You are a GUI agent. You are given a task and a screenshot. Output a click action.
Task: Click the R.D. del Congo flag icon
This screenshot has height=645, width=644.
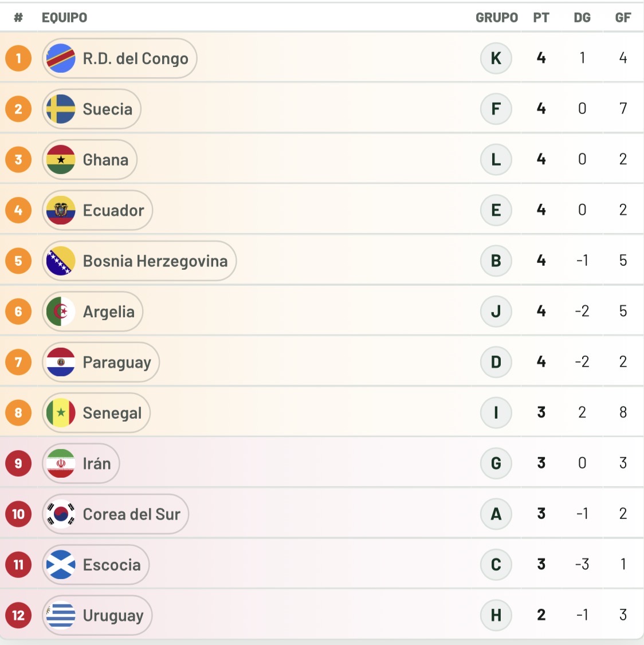point(61,58)
